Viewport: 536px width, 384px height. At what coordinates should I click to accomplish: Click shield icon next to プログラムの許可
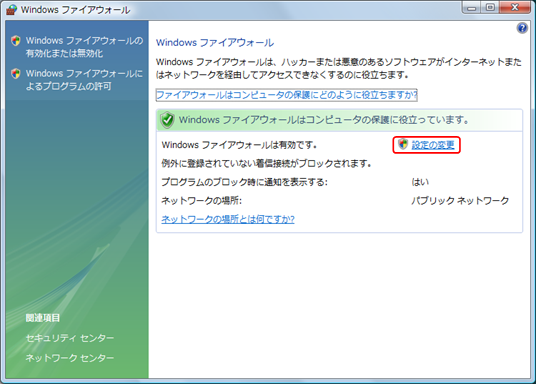(x=16, y=74)
